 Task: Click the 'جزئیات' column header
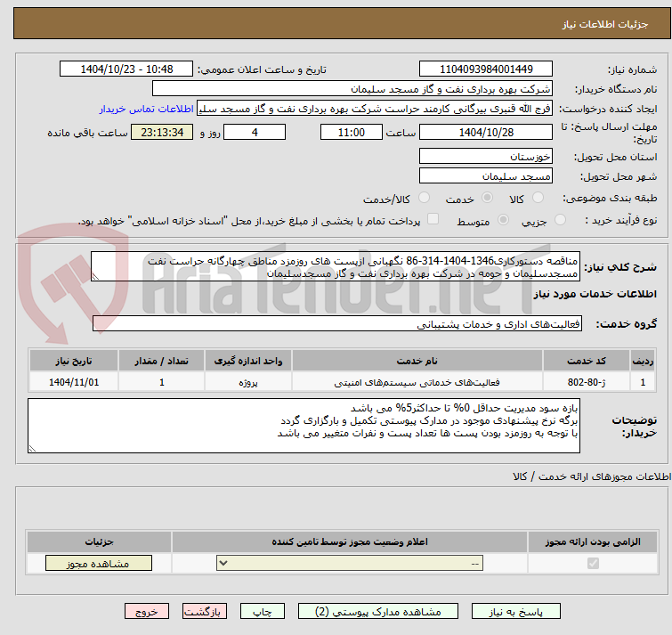click(x=99, y=542)
